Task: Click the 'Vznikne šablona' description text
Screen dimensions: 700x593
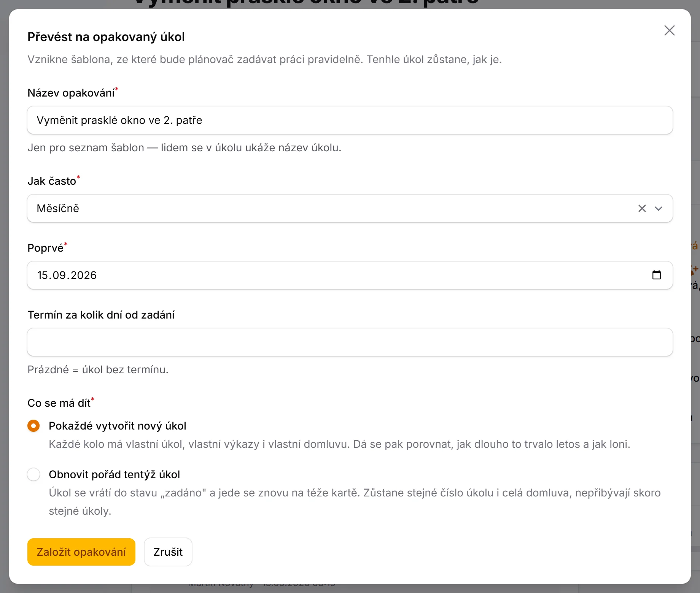Action: click(x=265, y=59)
